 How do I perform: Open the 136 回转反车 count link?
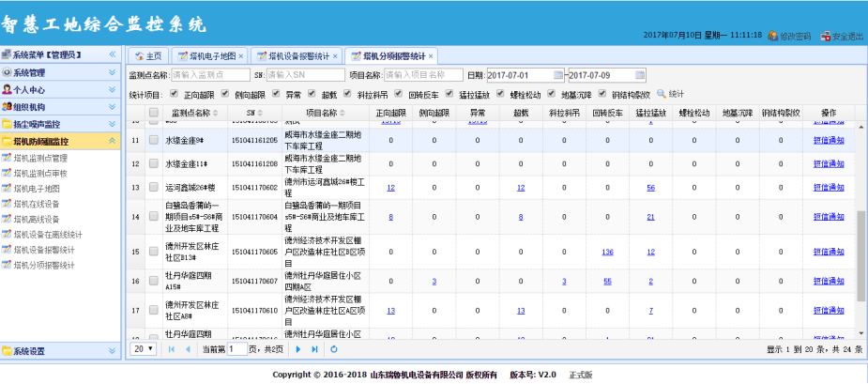(607, 253)
